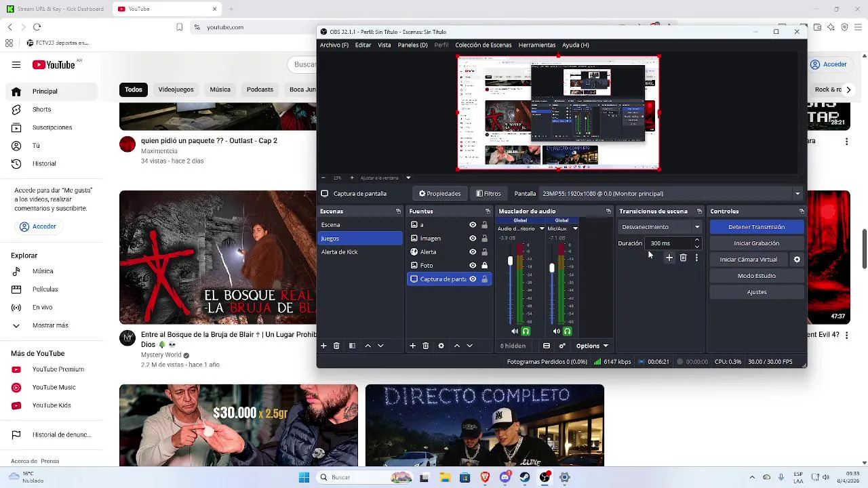Start virtual camera with Iniciar Cámara Virtual
This screenshot has width=868, height=488.
pos(749,260)
